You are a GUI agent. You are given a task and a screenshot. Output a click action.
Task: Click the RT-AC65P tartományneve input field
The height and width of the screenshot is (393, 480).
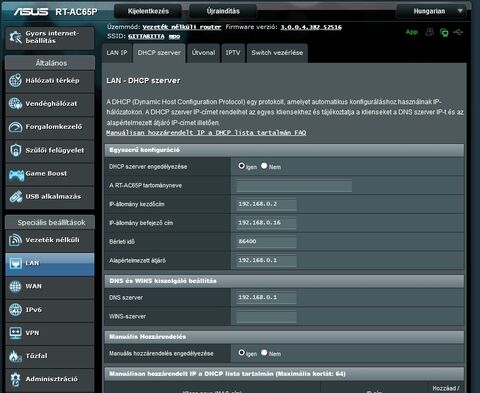294,186
